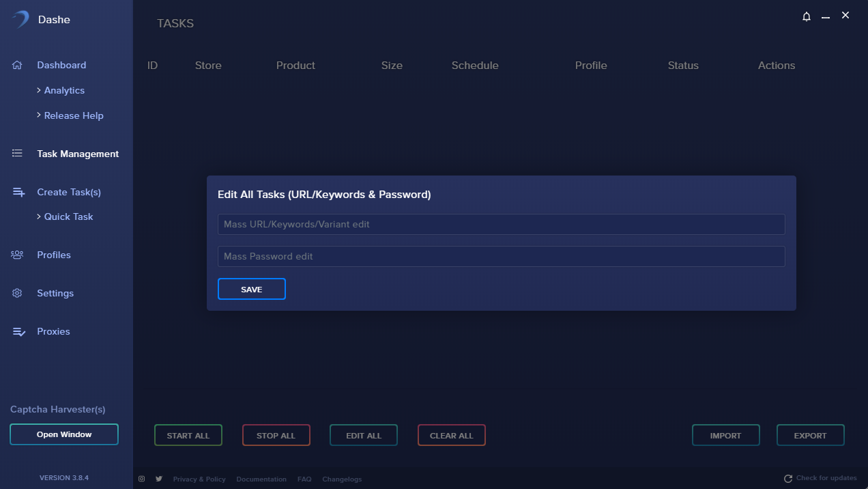The height and width of the screenshot is (489, 868).
Task: Open the Instagram icon in footer
Action: [x=142, y=479]
